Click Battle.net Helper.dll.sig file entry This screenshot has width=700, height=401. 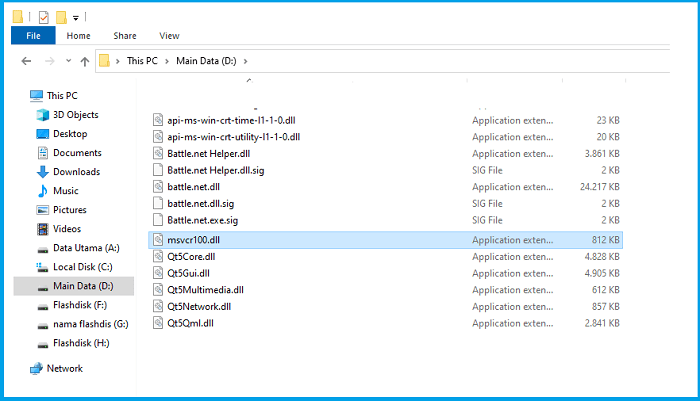(385, 170)
